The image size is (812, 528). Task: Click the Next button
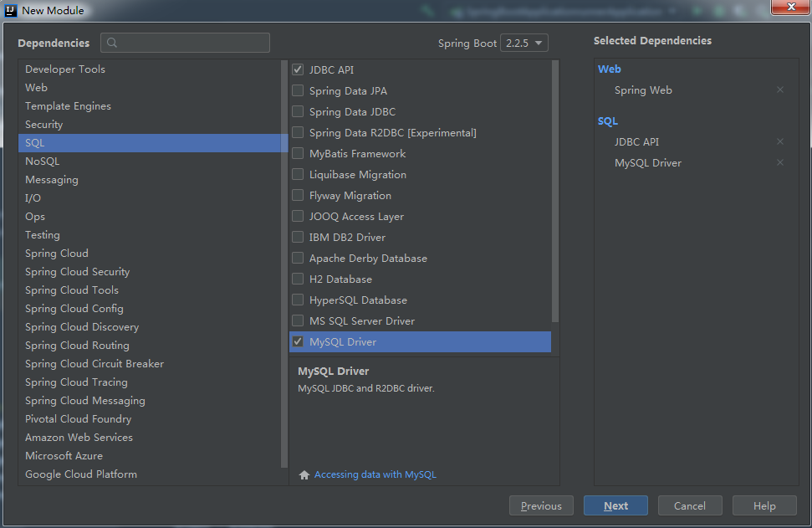615,505
